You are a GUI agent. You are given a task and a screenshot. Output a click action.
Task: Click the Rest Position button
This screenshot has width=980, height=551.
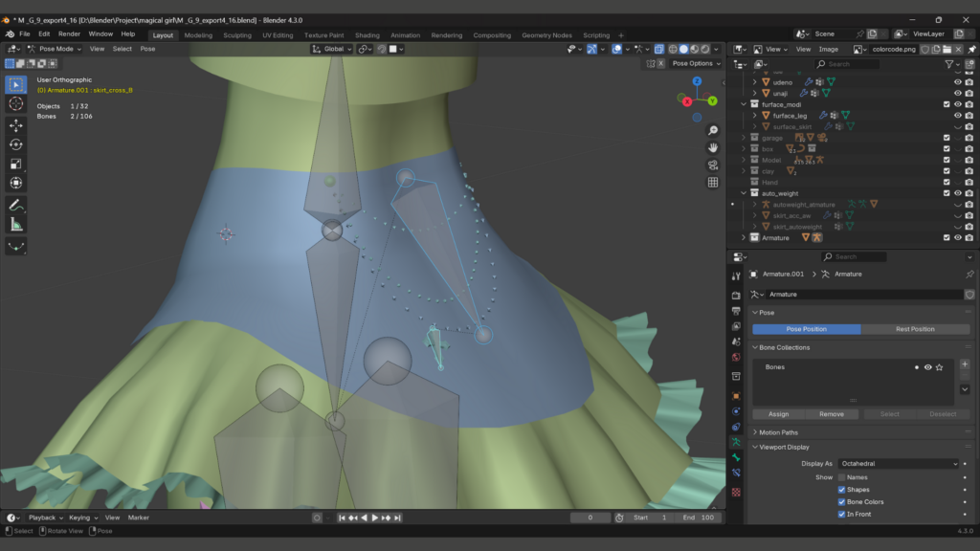[914, 329]
